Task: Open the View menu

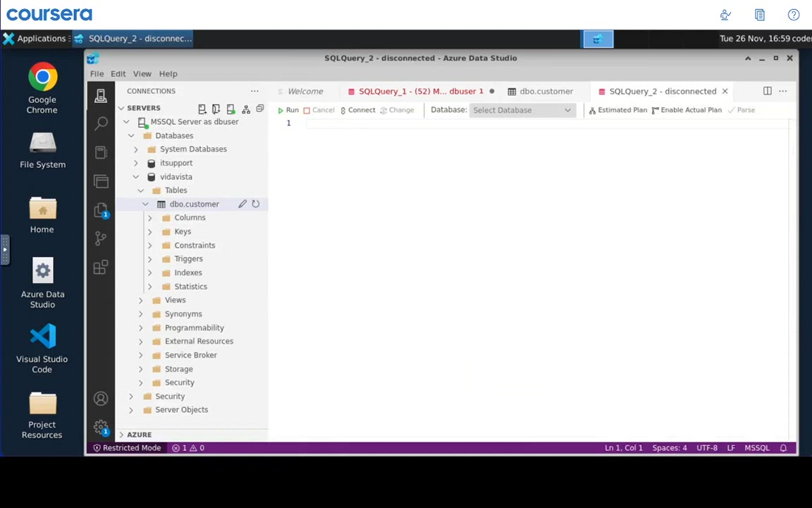Action: pyautogui.click(x=142, y=73)
